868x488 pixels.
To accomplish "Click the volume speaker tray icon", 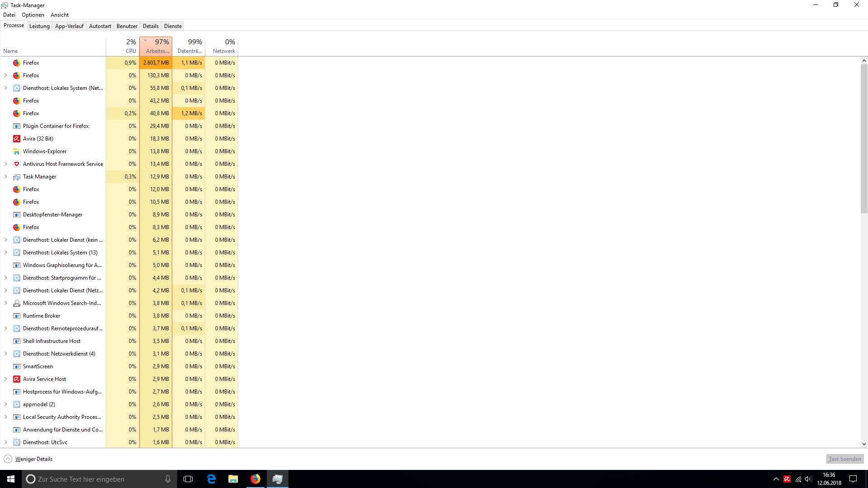I will [808, 479].
